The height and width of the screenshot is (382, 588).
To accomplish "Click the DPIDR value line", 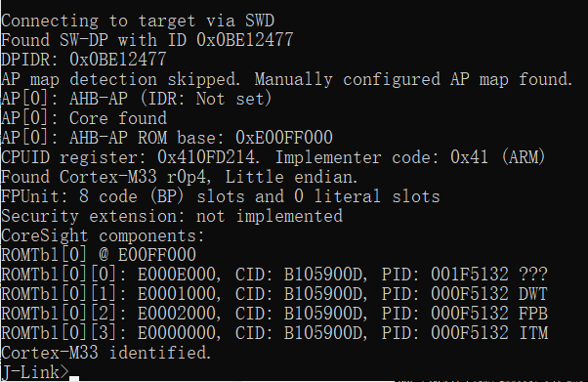I will pos(84,60).
